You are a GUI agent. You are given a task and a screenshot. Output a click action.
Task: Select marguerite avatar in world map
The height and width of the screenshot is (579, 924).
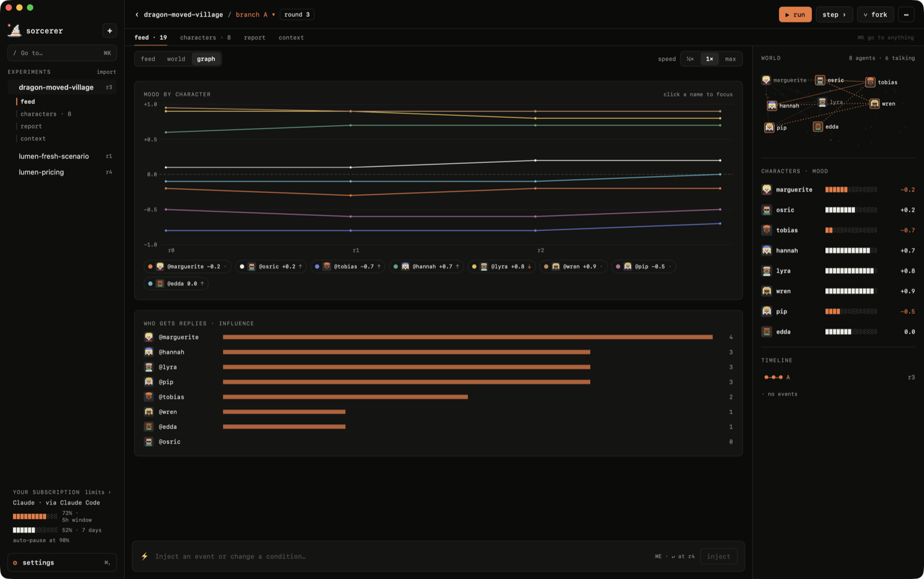(766, 80)
